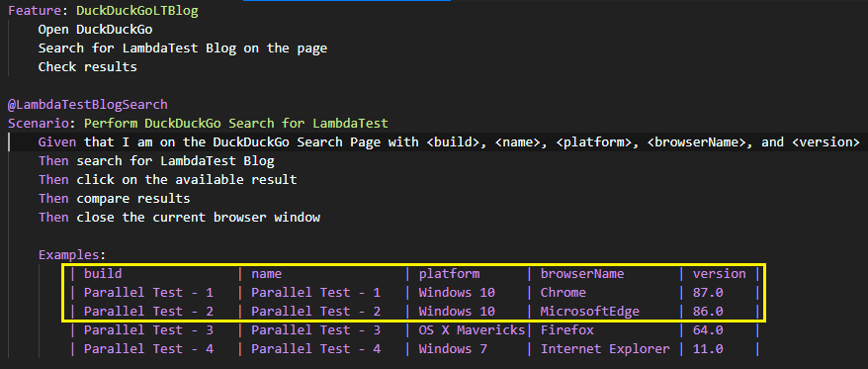
Task: Click the '86.0' version cell
Action: (x=708, y=312)
